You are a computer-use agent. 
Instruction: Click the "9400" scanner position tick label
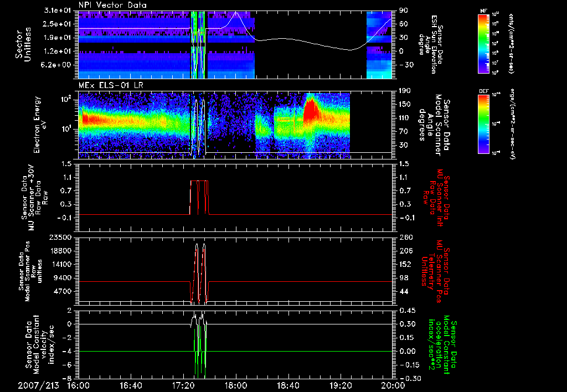click(x=63, y=278)
